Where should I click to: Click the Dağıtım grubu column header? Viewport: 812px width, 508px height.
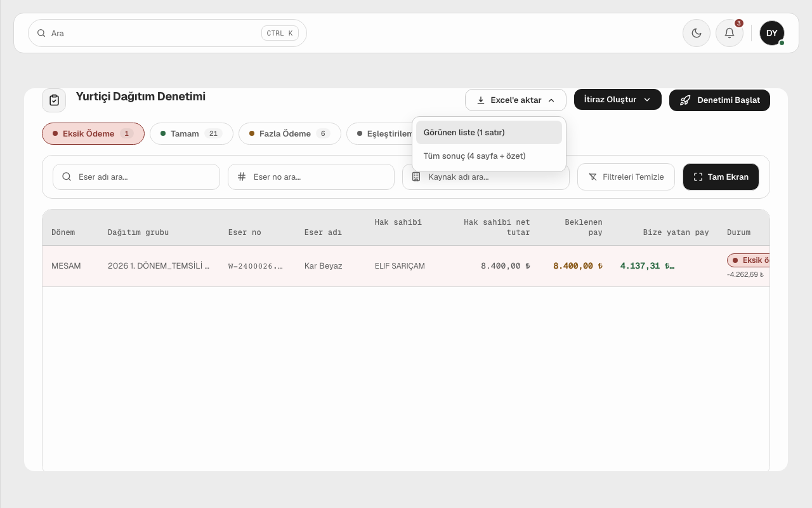click(138, 232)
